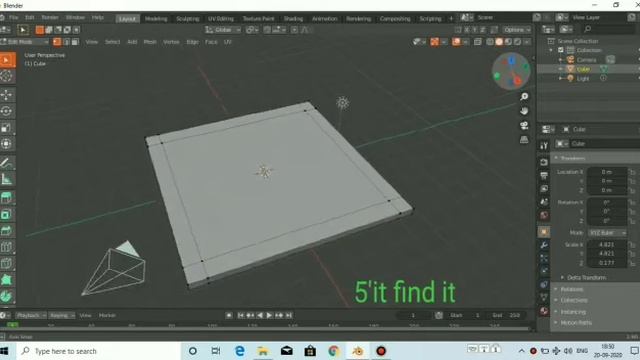The width and height of the screenshot is (640, 360).
Task: Open the Render menu
Action: pos(50,18)
